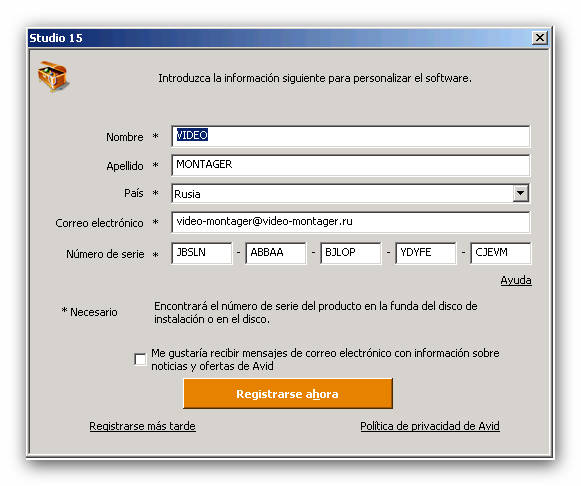Viewport: 581px width, 486px height.
Task: Click the treasure chest Studio icon
Action: pos(53,76)
